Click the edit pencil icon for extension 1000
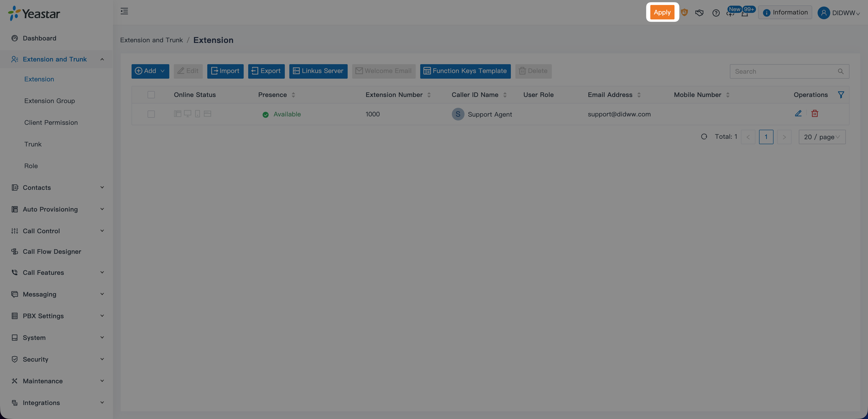The height and width of the screenshot is (419, 868). click(798, 113)
